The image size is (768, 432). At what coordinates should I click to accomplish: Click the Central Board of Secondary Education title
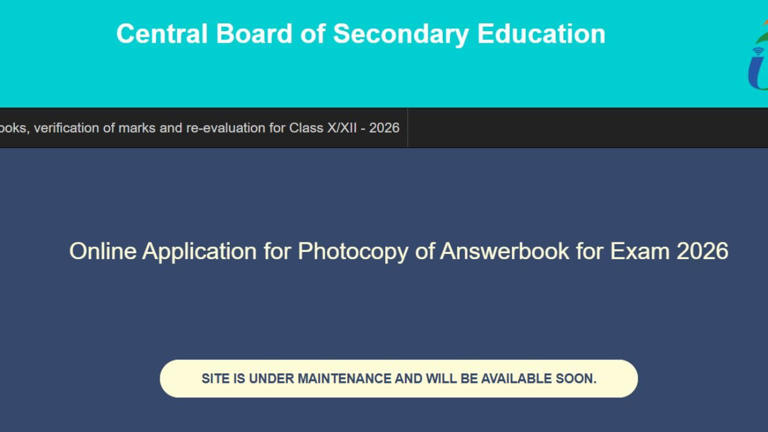pyautogui.click(x=360, y=34)
